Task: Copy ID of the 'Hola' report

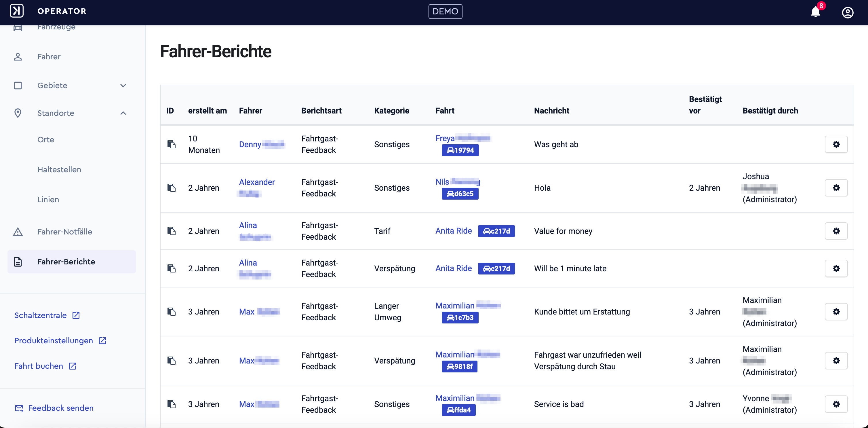Action: point(172,188)
